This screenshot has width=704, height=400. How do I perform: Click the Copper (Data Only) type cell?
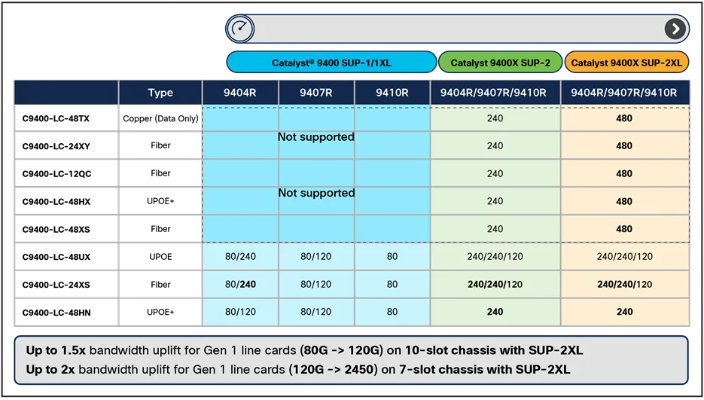click(160, 119)
